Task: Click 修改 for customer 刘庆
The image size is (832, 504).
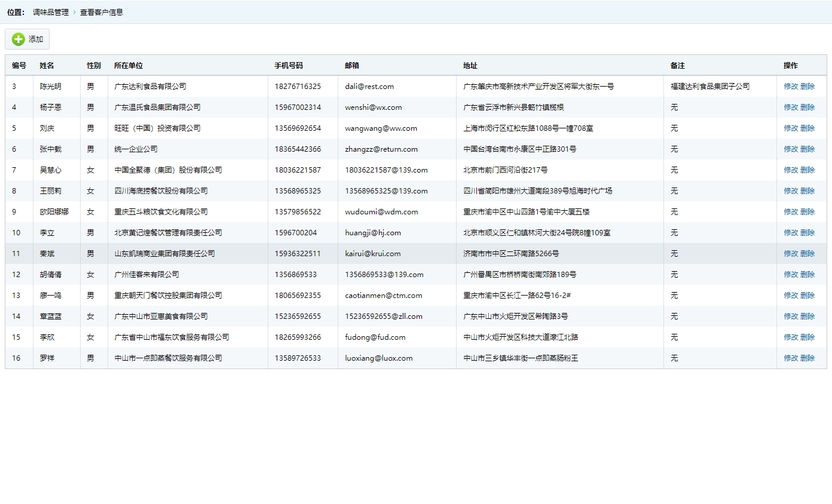Action: pyautogui.click(x=790, y=128)
